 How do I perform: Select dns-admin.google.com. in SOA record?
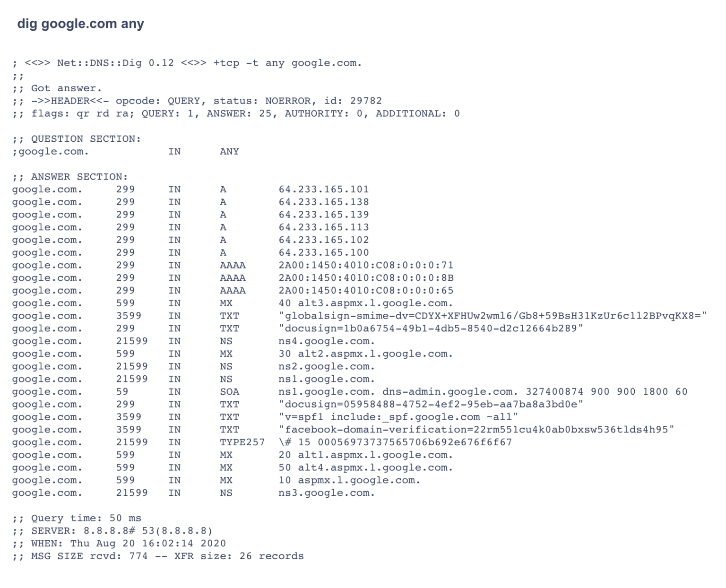(450, 392)
